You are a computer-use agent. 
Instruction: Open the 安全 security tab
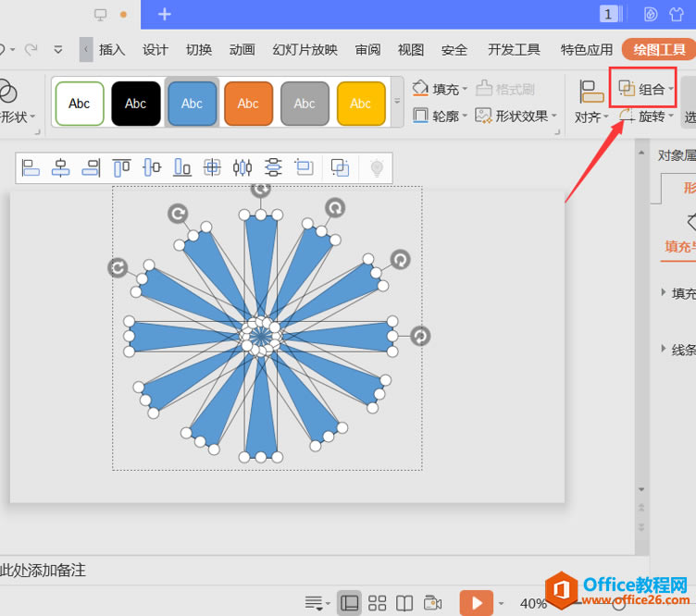454,50
